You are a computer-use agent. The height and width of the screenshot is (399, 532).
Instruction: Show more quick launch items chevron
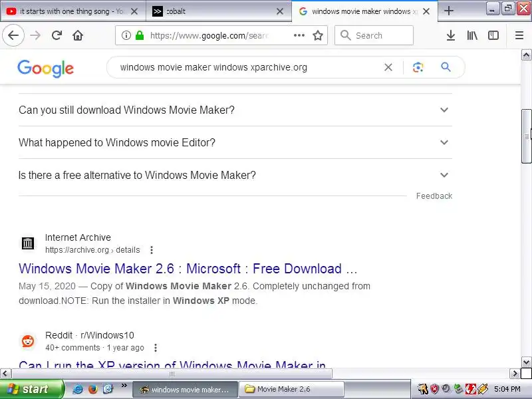pyautogui.click(x=124, y=386)
